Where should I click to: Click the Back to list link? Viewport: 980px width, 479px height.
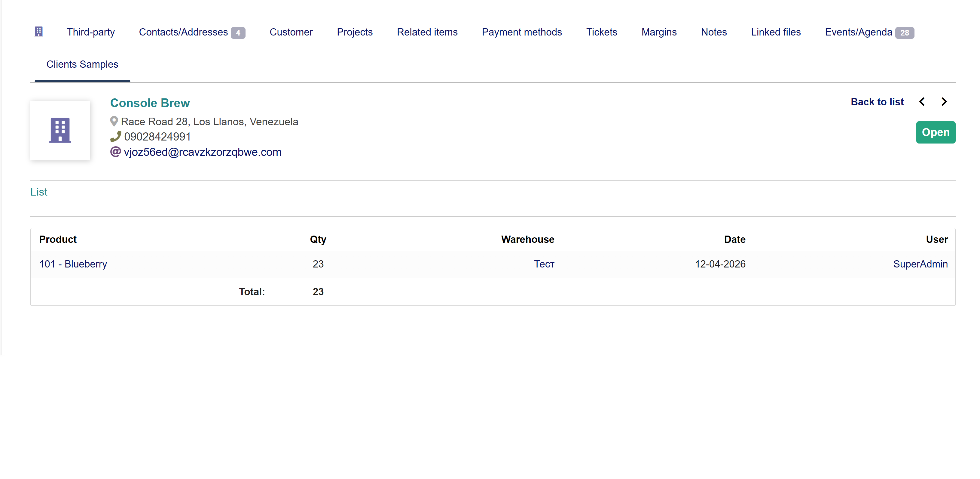click(877, 102)
